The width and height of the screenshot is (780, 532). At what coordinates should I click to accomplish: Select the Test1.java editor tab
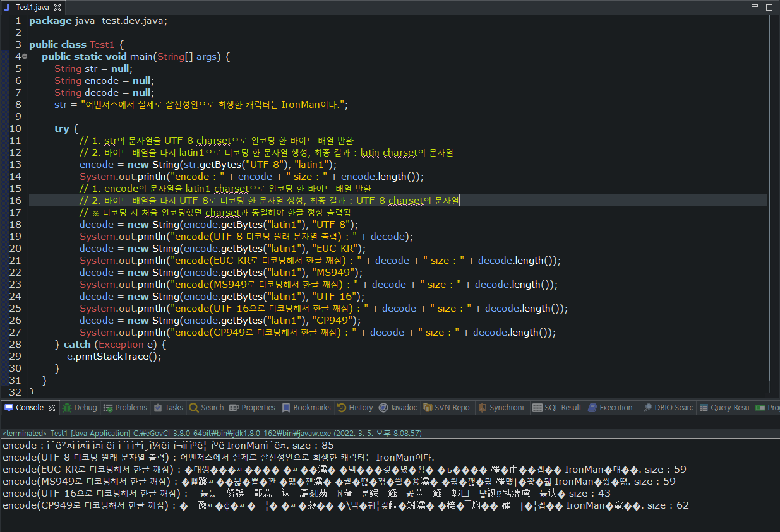[x=33, y=7]
